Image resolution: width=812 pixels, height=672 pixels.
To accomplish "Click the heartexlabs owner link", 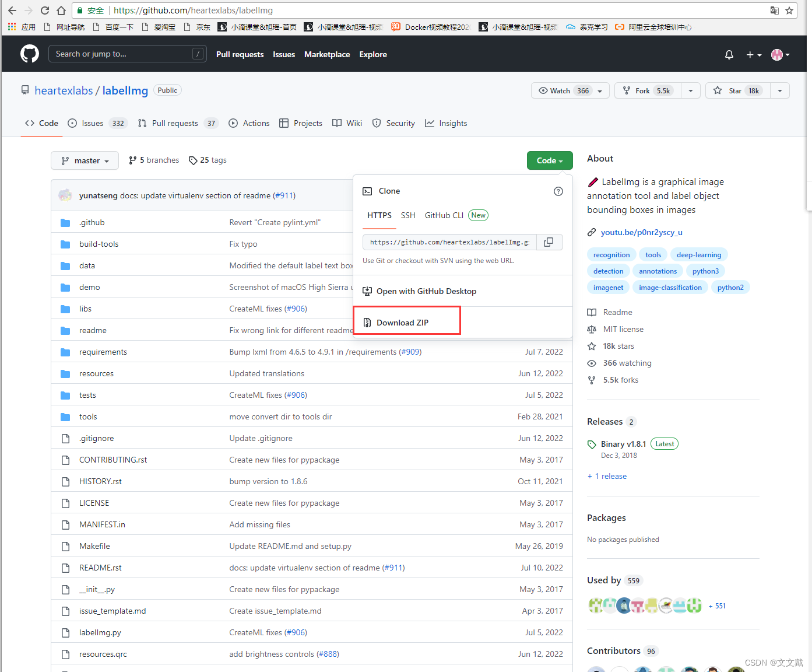I will [64, 90].
